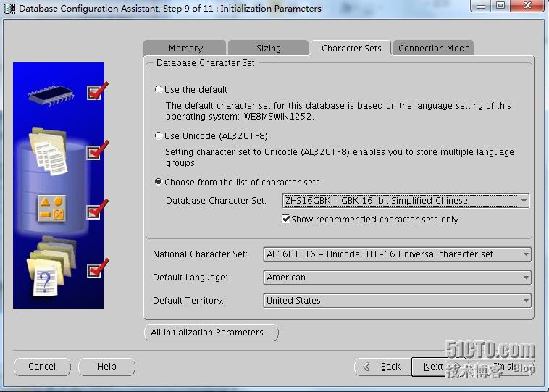The height and width of the screenshot is (392, 549).
Task: Switch to the Memory tab
Action: (x=185, y=48)
